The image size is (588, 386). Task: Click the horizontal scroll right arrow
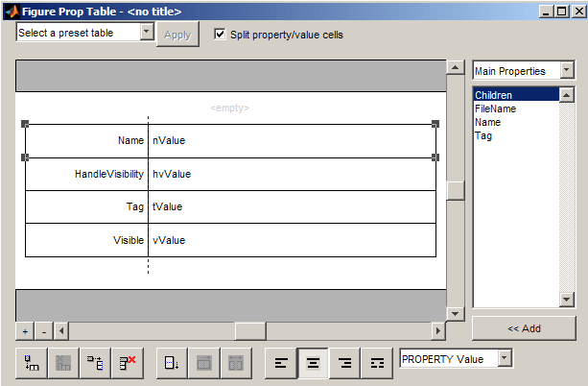click(x=438, y=331)
